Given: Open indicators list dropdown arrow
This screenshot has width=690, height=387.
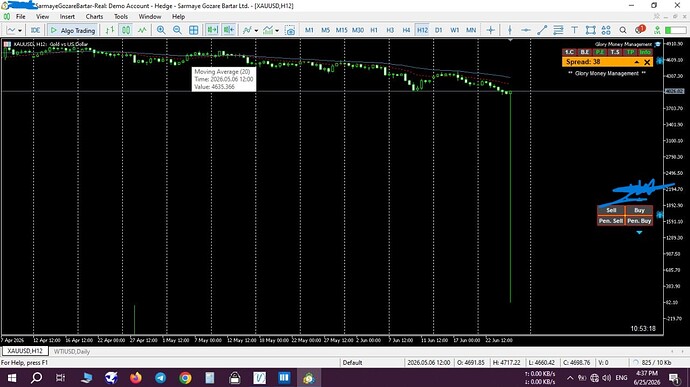Looking at the screenshot, I should click(257, 30).
